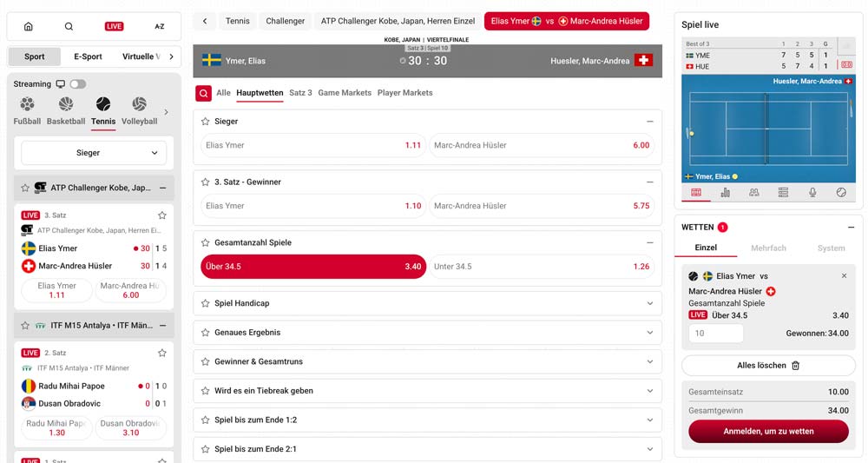Select the Mehrfach bet slip tab

pos(768,248)
